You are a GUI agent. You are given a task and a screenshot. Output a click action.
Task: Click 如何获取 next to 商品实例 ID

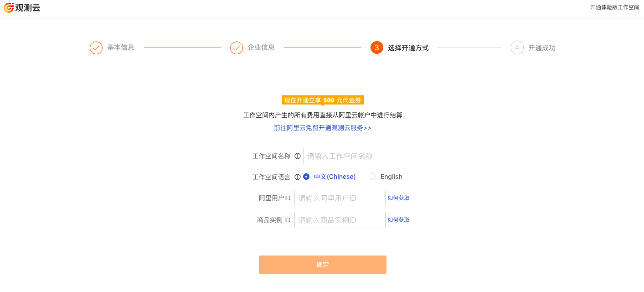tap(399, 220)
